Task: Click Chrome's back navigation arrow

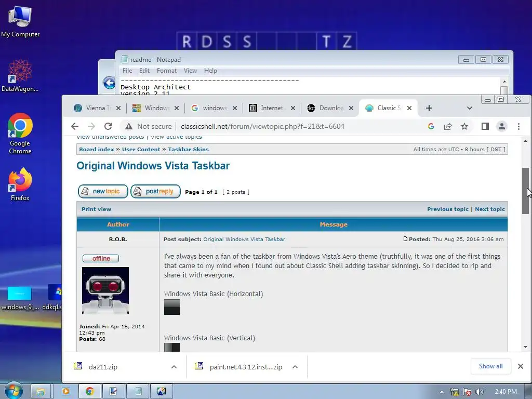Action: [75, 126]
